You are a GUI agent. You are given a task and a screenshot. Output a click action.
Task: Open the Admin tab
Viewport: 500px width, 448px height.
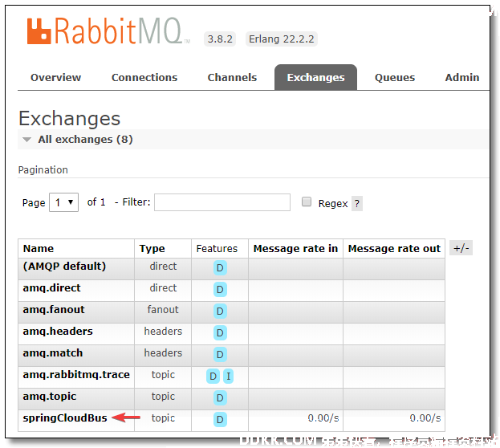462,78
